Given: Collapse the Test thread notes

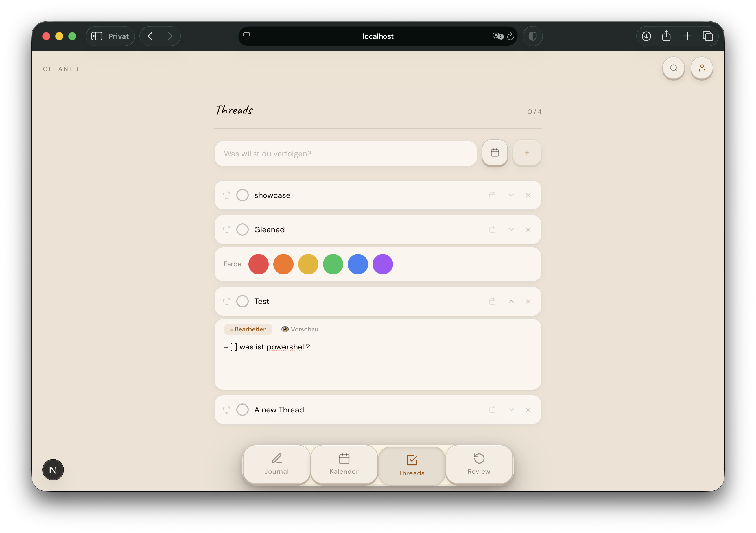Looking at the screenshot, I should 511,301.
